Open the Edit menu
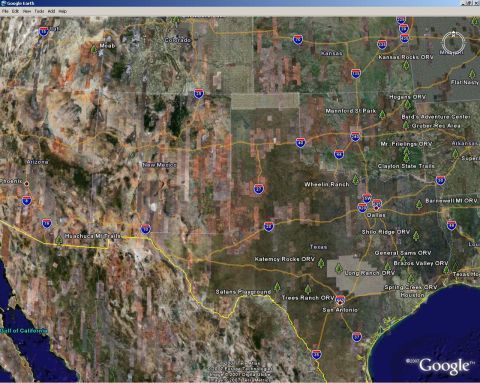Image resolution: width=480 pixels, height=383 pixels. tap(15, 11)
